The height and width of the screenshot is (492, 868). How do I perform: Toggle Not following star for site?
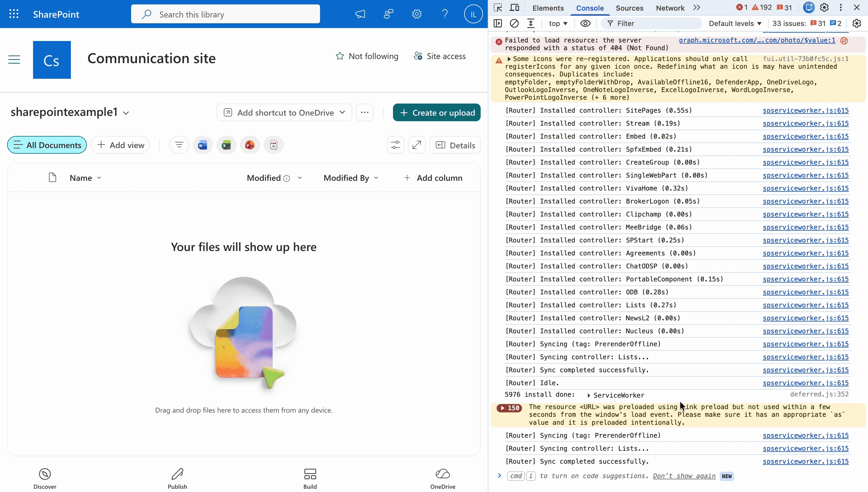(x=367, y=56)
